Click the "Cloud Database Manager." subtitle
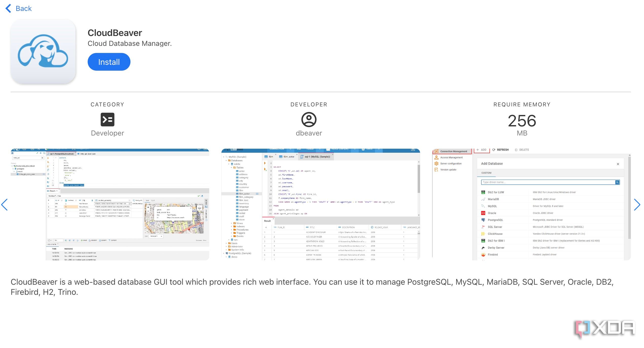 pyautogui.click(x=130, y=44)
